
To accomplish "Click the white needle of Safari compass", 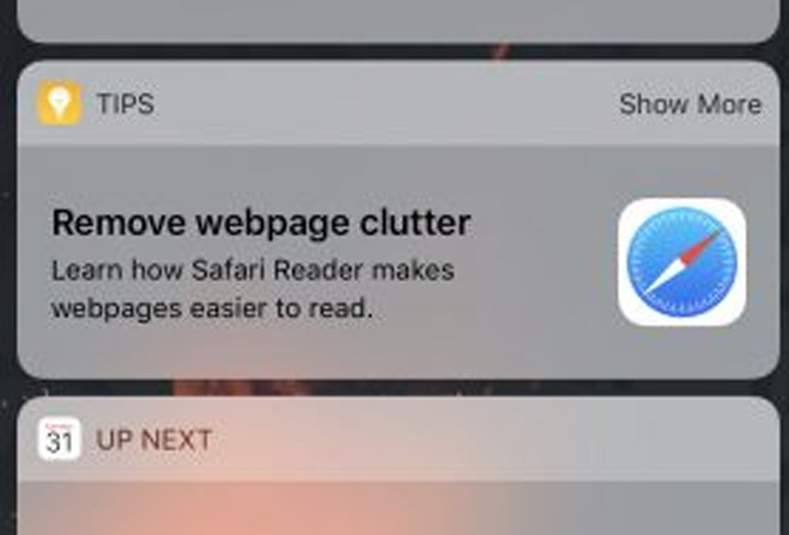I will click(x=663, y=277).
